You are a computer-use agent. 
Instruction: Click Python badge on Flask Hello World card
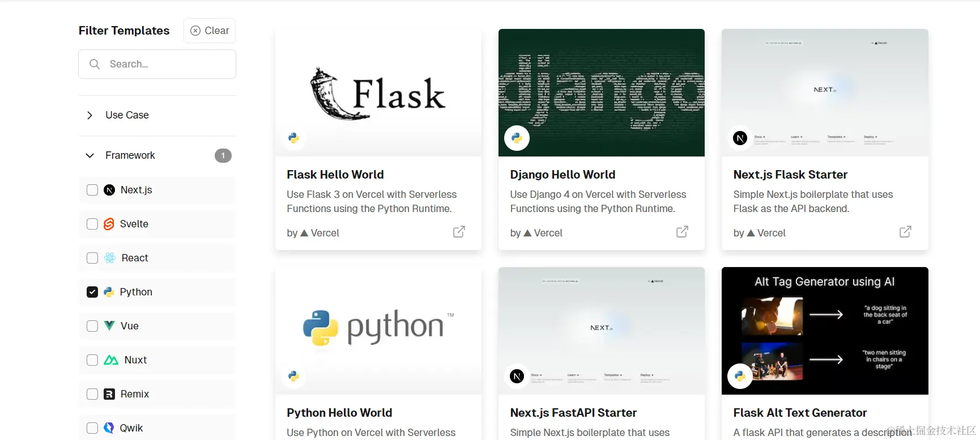click(293, 138)
